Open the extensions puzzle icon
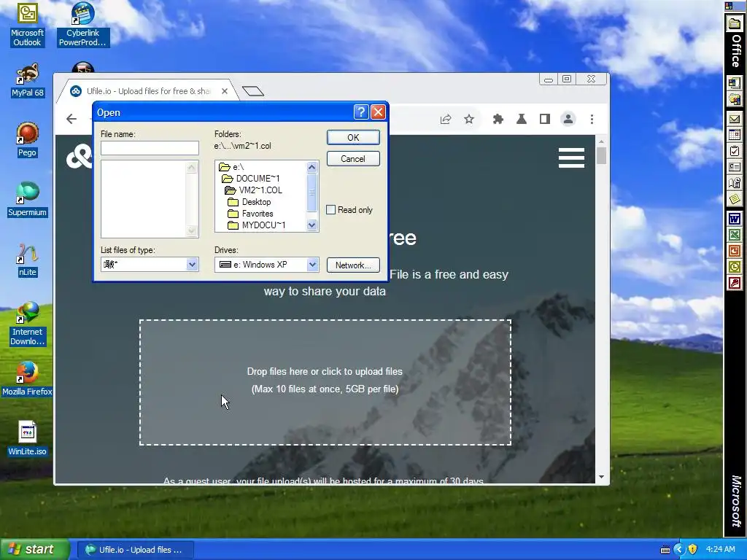Screen dimensions: 747x560 pyautogui.click(x=498, y=119)
